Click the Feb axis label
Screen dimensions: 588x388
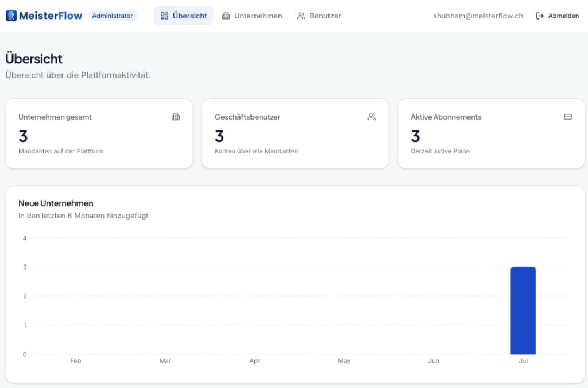pyautogui.click(x=75, y=361)
